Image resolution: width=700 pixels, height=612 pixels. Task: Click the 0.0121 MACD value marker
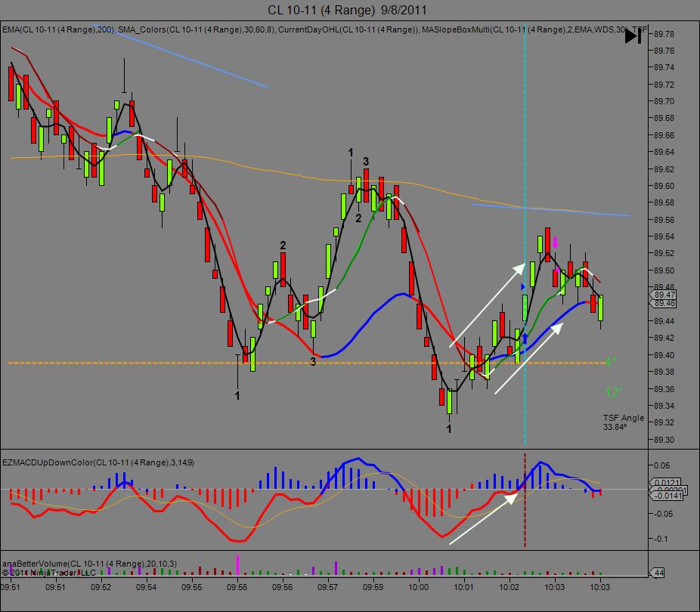(664, 483)
